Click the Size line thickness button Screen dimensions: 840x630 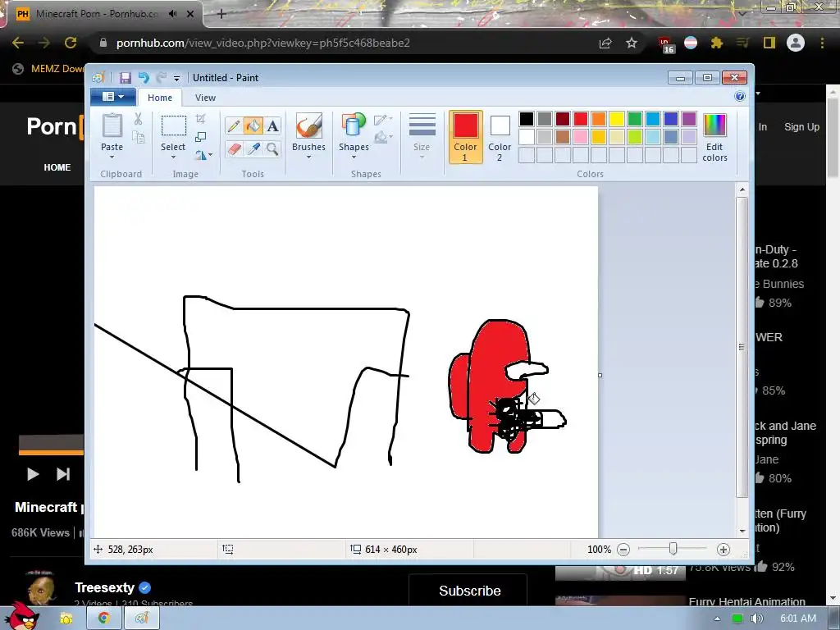422,136
